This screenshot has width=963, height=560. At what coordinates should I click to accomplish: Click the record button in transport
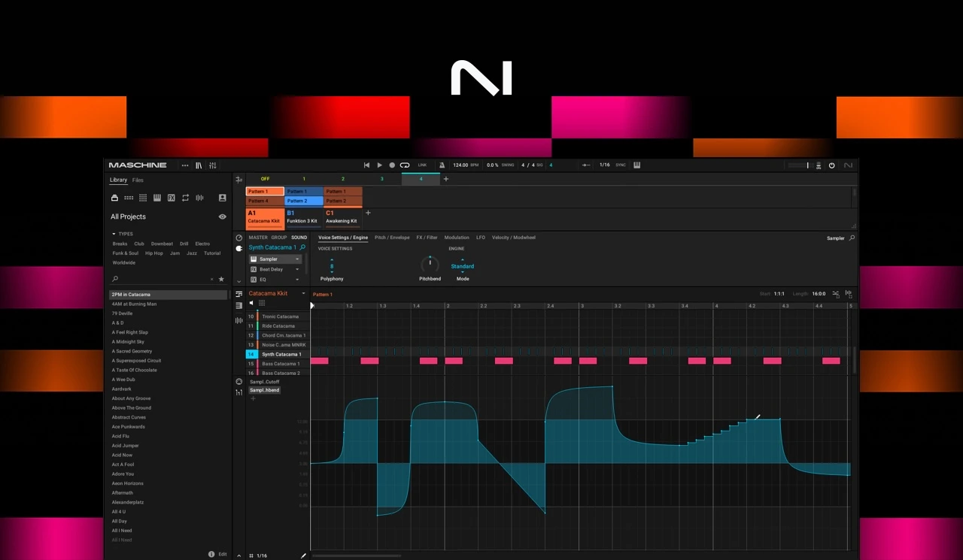pos(392,165)
